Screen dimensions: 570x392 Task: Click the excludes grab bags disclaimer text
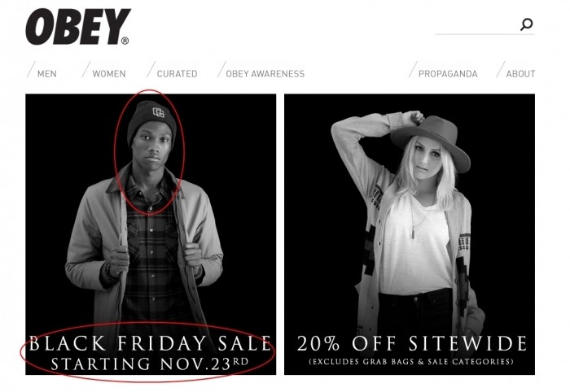411,362
